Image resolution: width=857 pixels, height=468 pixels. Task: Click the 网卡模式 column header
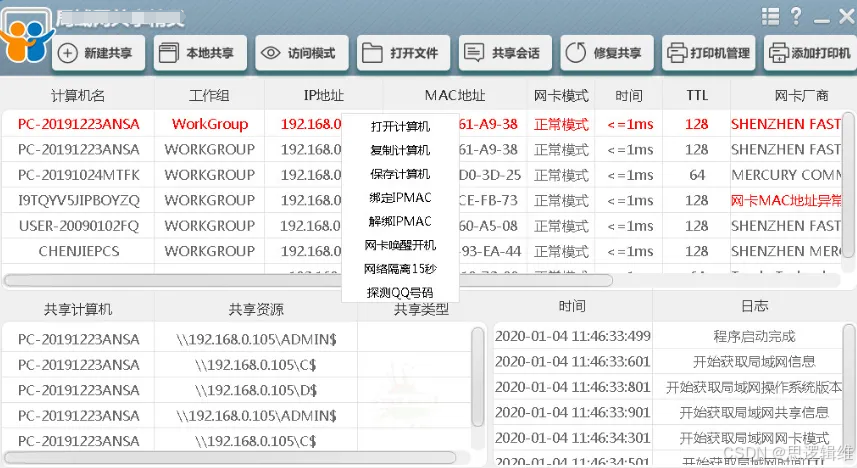561,96
